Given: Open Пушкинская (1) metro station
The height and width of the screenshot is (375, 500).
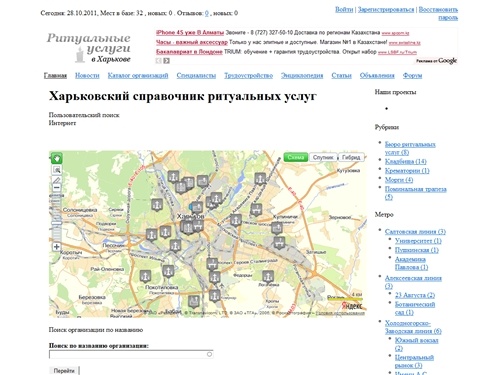Looking at the screenshot, I should pyautogui.click(x=417, y=250).
